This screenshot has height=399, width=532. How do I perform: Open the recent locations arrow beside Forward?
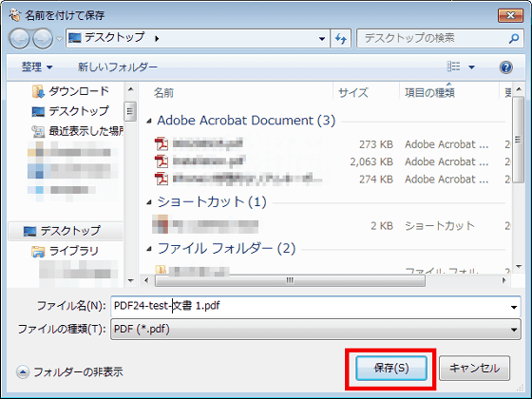click(x=59, y=39)
